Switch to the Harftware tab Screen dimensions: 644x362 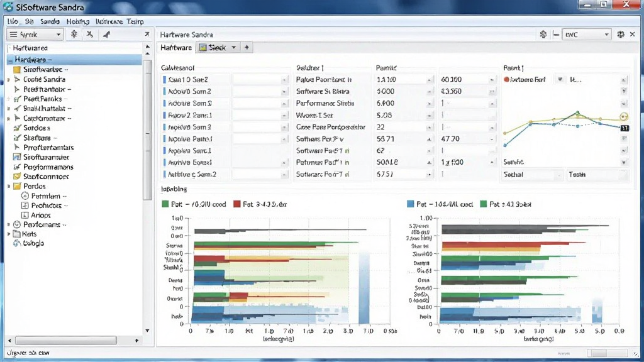pyautogui.click(x=176, y=48)
